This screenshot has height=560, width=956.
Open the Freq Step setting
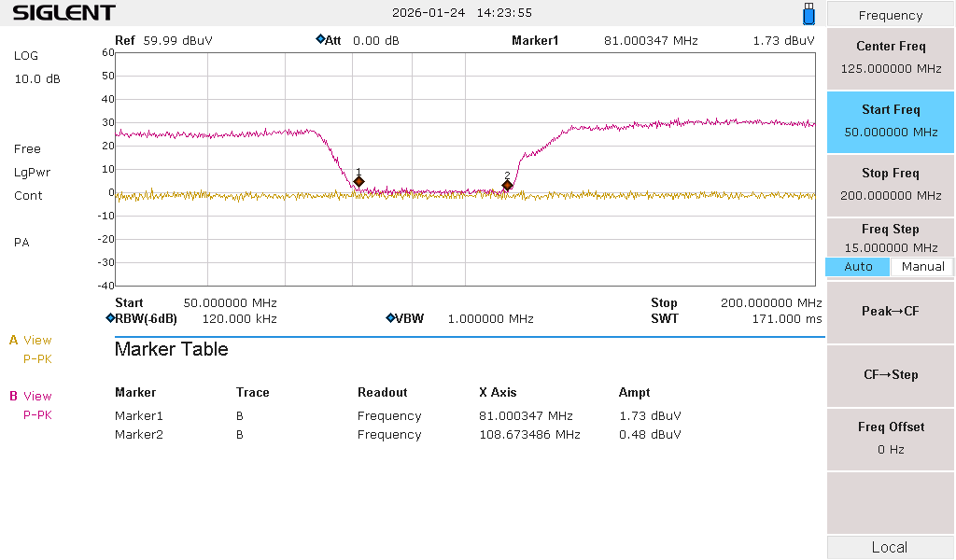pyautogui.click(x=890, y=238)
